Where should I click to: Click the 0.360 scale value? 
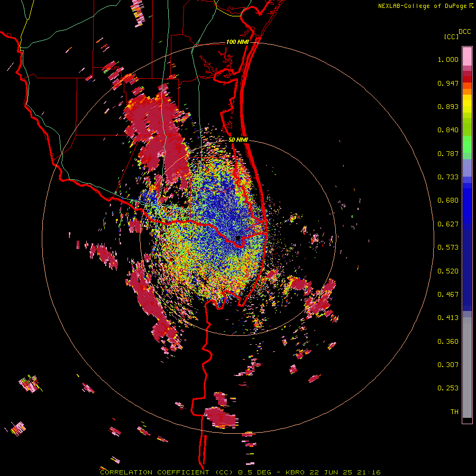click(x=448, y=342)
